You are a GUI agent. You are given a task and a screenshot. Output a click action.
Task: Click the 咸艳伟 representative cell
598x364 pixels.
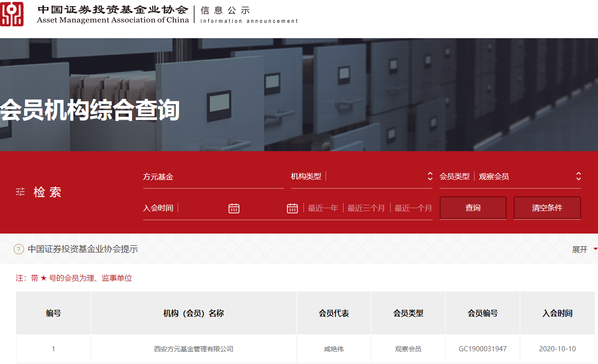[334, 349]
